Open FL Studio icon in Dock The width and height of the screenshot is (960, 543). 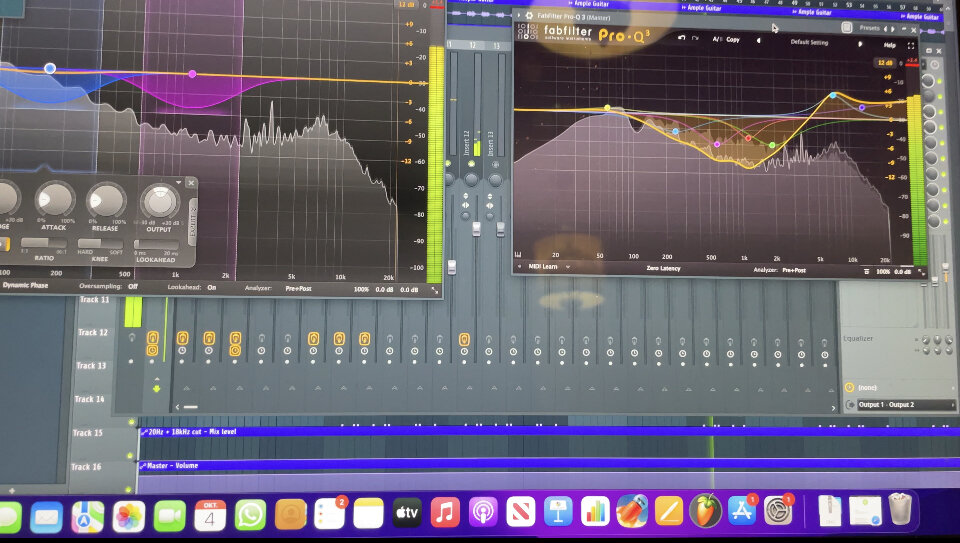click(705, 511)
